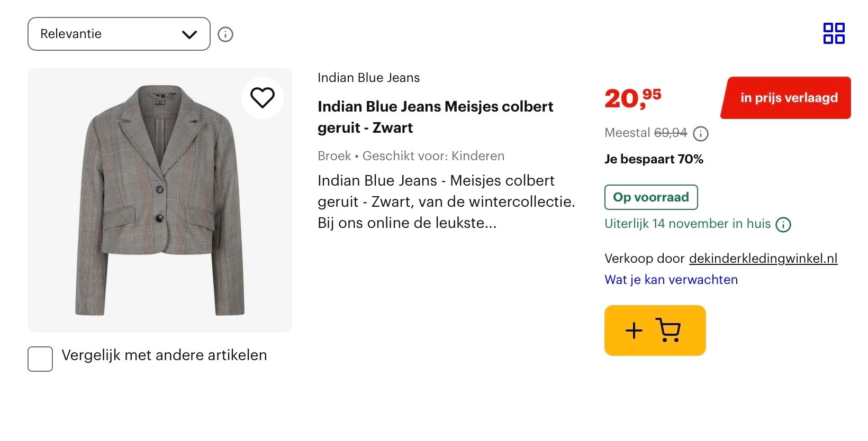Screen dimensions: 868x441
Task: Select the brand name Indian Blue Jeans
Action: click(x=368, y=78)
